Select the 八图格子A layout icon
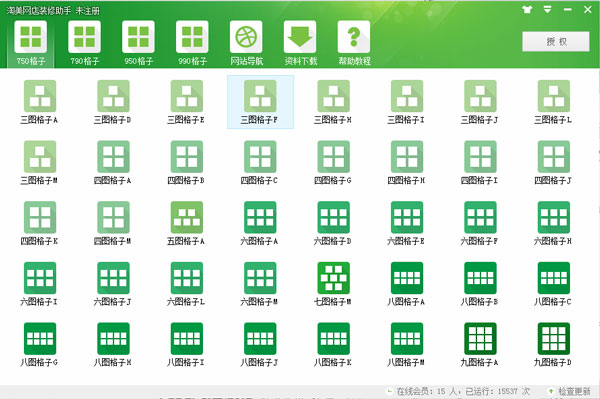Image resolution: width=600 pixels, height=399 pixels. (x=407, y=278)
